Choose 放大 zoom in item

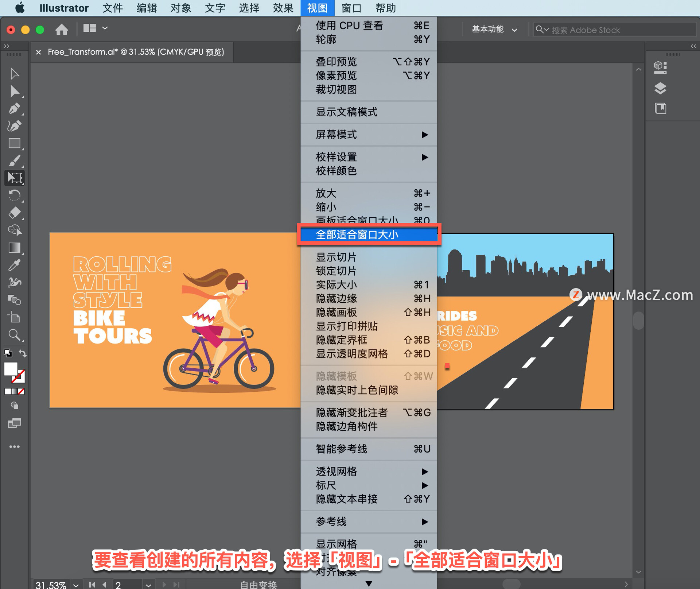click(x=369, y=193)
